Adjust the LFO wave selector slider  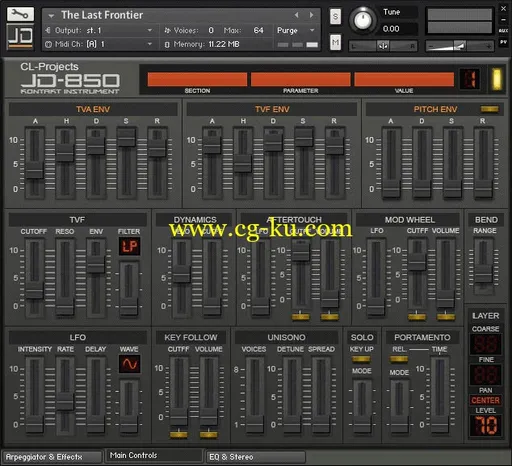click(129, 424)
